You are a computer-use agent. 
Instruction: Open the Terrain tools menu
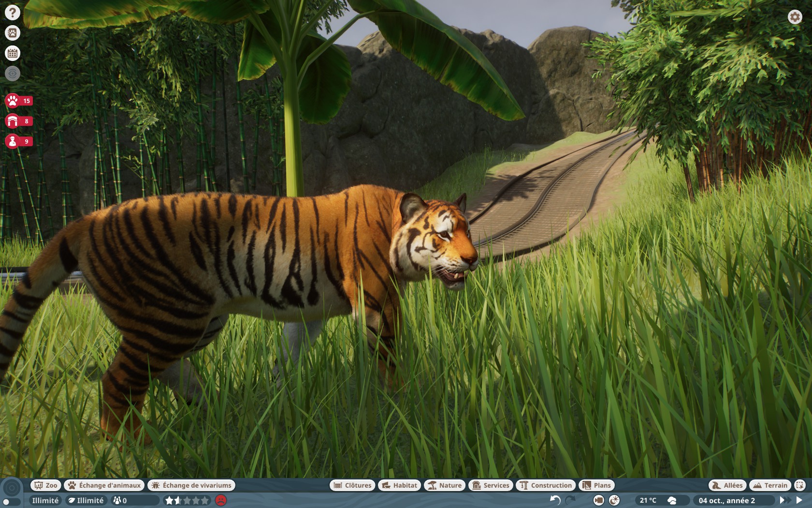[770, 485]
